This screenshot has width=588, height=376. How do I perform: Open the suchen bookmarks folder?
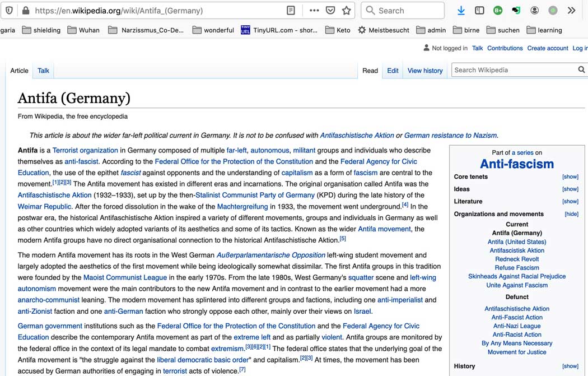click(503, 30)
